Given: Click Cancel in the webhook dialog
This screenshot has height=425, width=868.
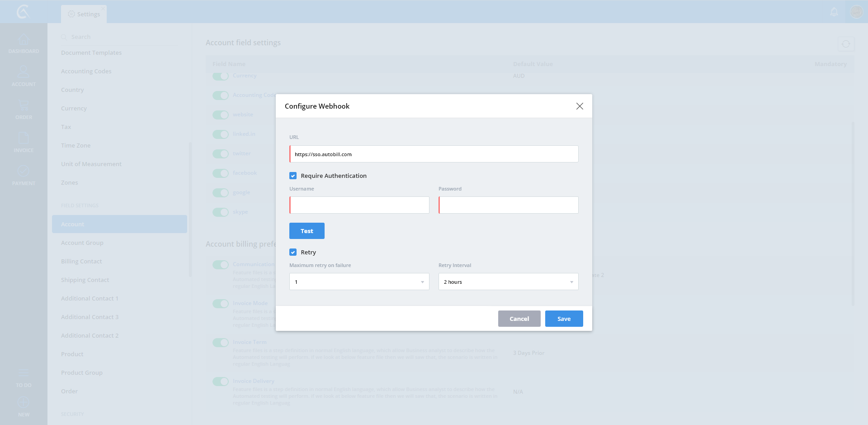Looking at the screenshot, I should 519,319.
